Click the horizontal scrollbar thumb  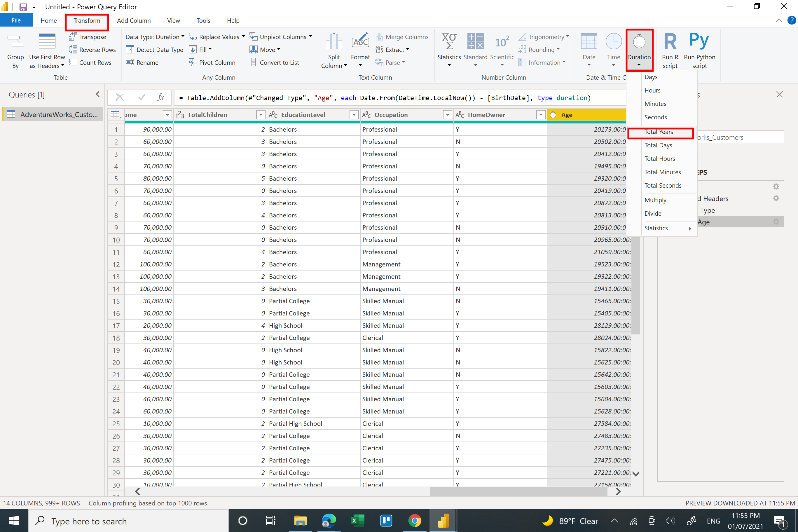(x=518, y=491)
